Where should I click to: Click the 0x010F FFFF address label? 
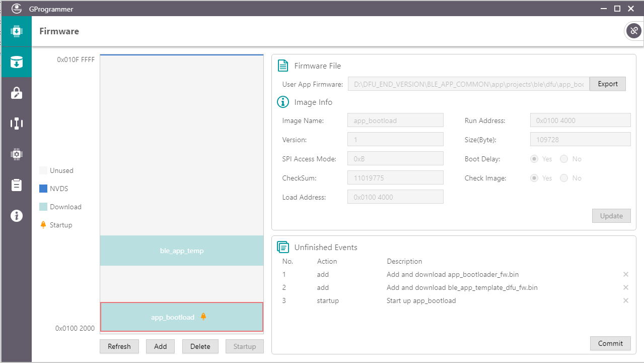click(x=76, y=59)
